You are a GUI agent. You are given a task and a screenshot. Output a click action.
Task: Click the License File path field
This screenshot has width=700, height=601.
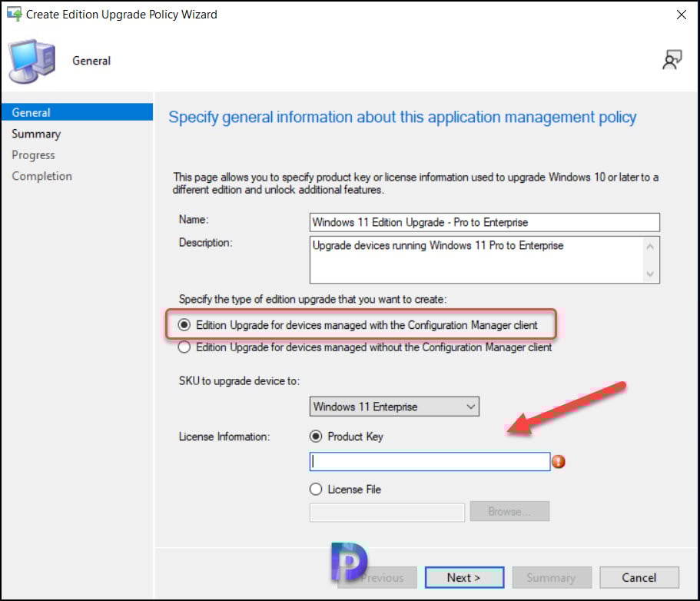pyautogui.click(x=387, y=512)
